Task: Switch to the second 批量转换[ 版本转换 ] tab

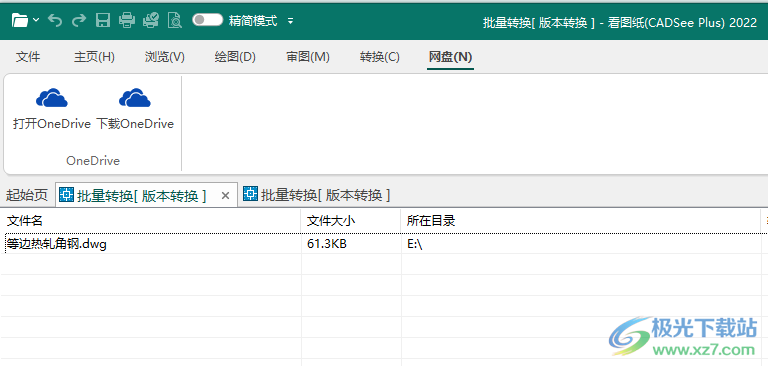Action: pos(317,195)
